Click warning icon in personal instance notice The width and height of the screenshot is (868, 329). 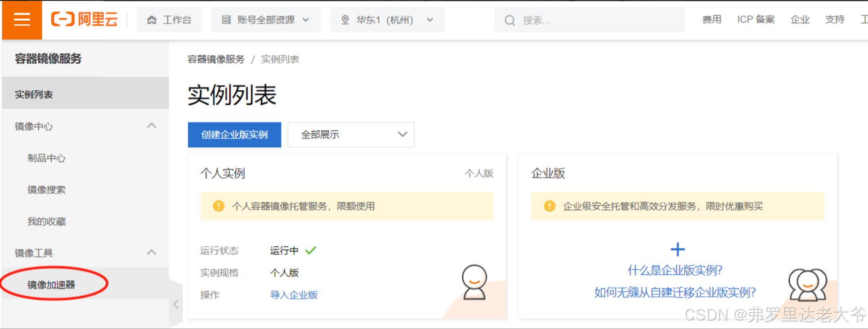(x=219, y=206)
